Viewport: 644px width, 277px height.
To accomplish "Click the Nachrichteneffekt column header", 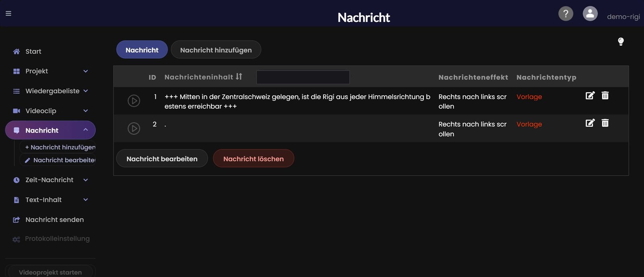I will [x=473, y=77].
